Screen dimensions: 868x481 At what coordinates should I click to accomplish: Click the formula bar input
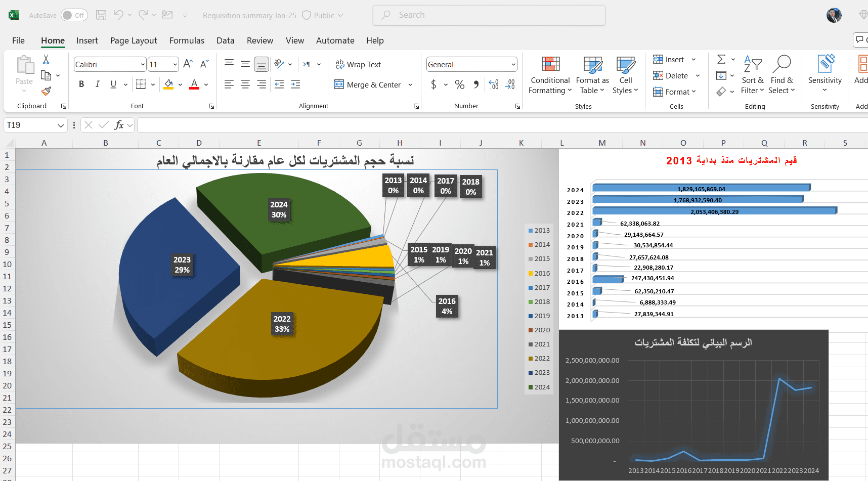pos(502,125)
